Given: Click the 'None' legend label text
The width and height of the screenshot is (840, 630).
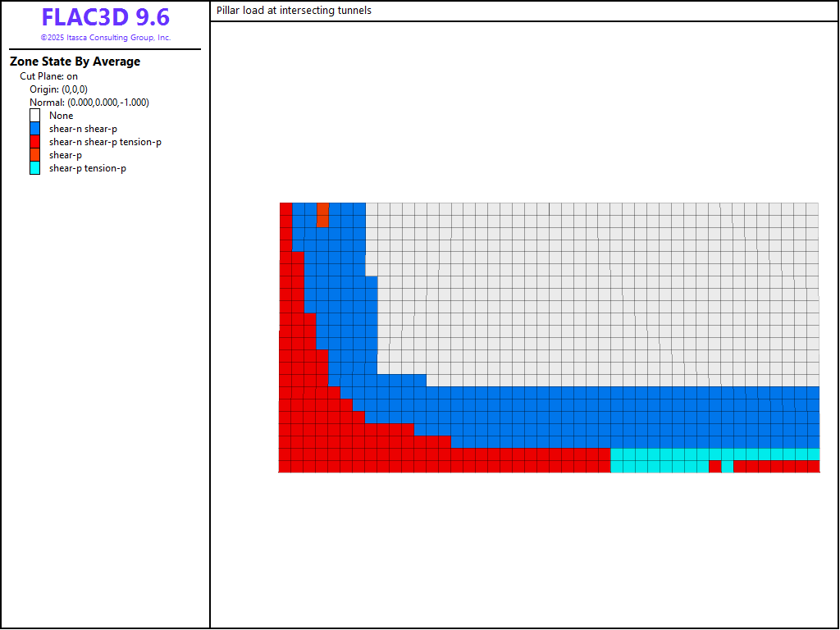Looking at the screenshot, I should pyautogui.click(x=61, y=116).
